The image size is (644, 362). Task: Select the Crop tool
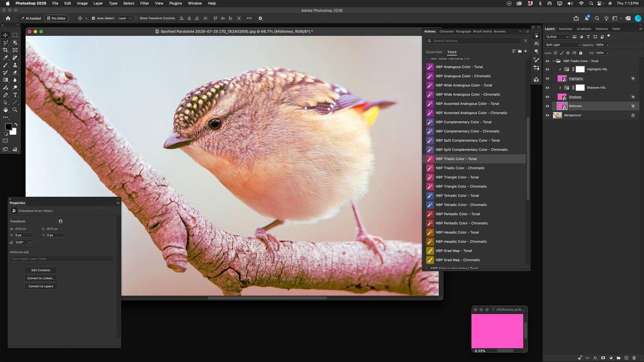pyautogui.click(x=5, y=50)
